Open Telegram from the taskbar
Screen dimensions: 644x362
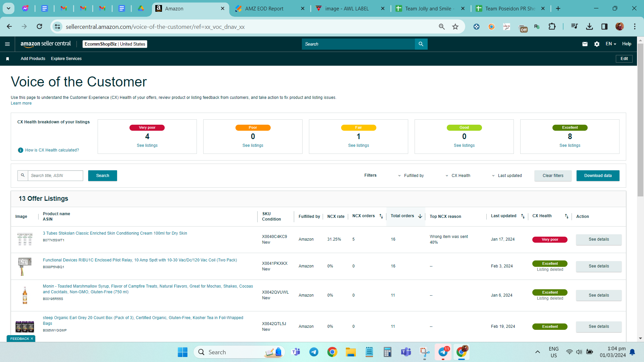tap(314, 352)
